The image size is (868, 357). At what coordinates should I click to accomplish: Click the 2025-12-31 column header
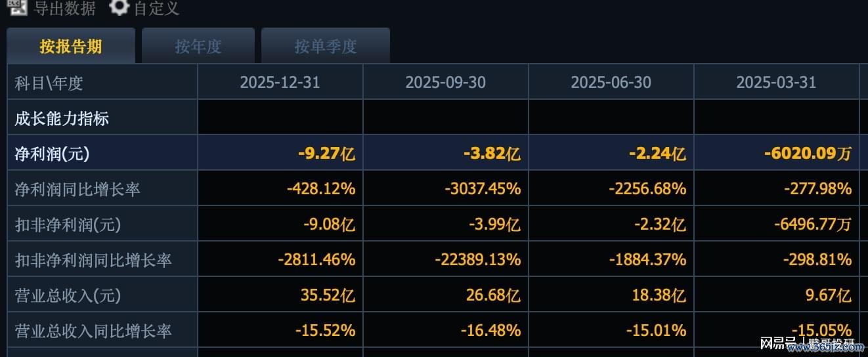[280, 82]
